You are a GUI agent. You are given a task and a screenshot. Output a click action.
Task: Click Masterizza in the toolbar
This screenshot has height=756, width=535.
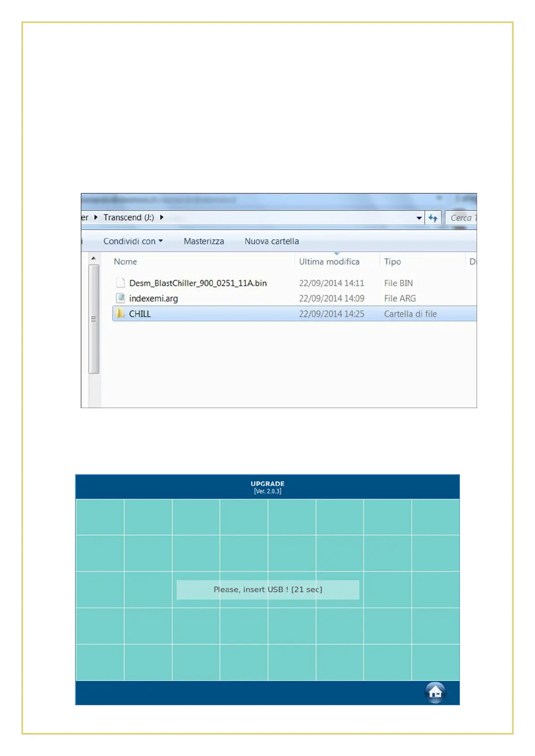click(203, 241)
